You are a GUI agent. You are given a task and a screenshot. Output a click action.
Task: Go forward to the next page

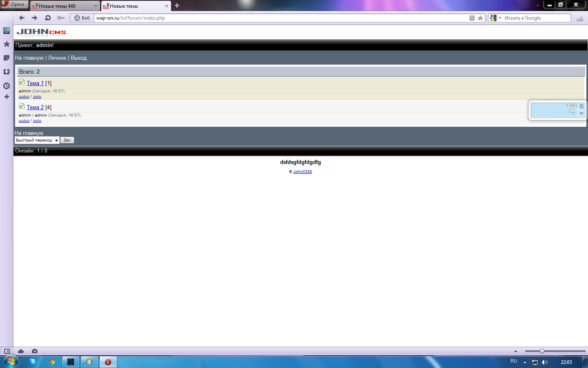coord(35,18)
